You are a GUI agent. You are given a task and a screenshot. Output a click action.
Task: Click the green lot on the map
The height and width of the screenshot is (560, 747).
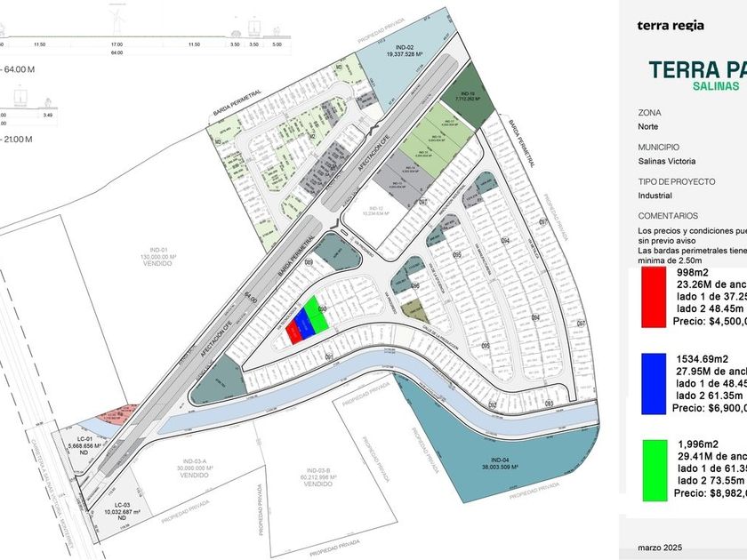(317, 314)
